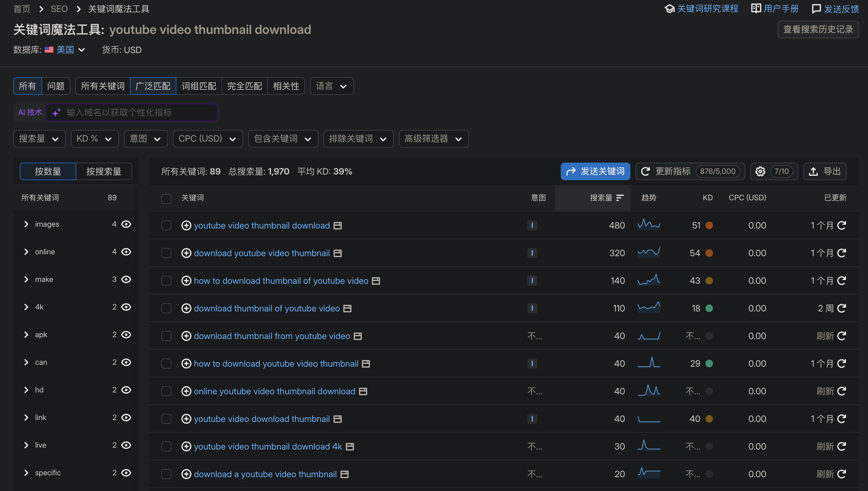Click the orange KD dot for KD 54

coord(709,253)
